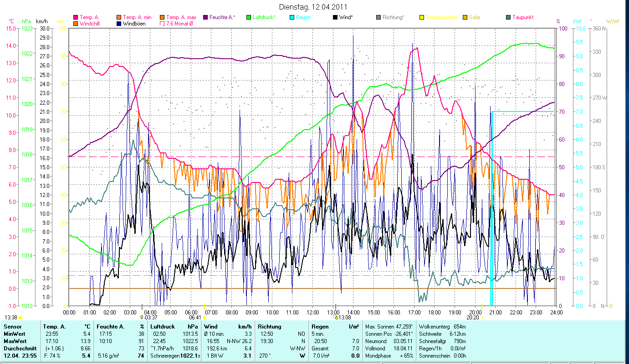Click the Sonnenschein 0:00h entry
629x364 pixels.
(442, 356)
